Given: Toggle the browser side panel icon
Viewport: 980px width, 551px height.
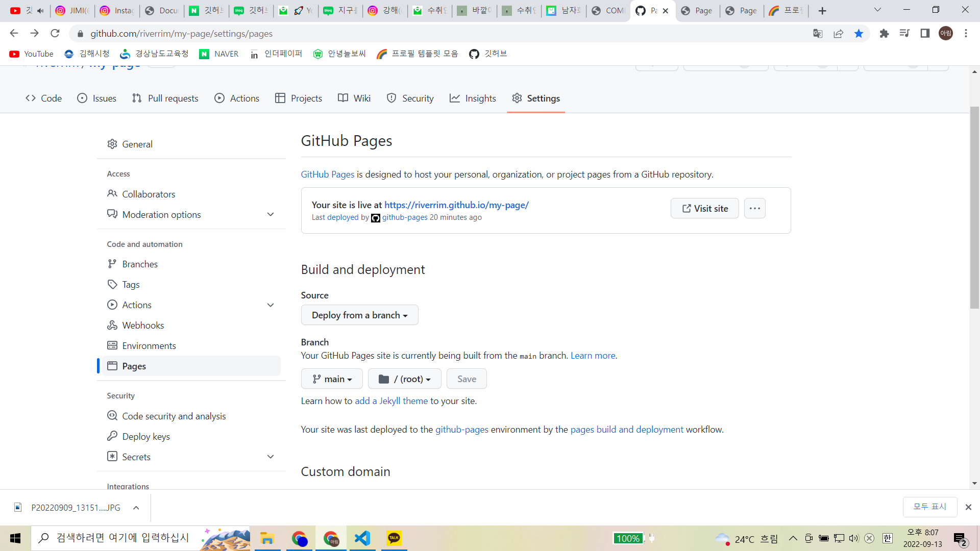Looking at the screenshot, I should pyautogui.click(x=925, y=33).
